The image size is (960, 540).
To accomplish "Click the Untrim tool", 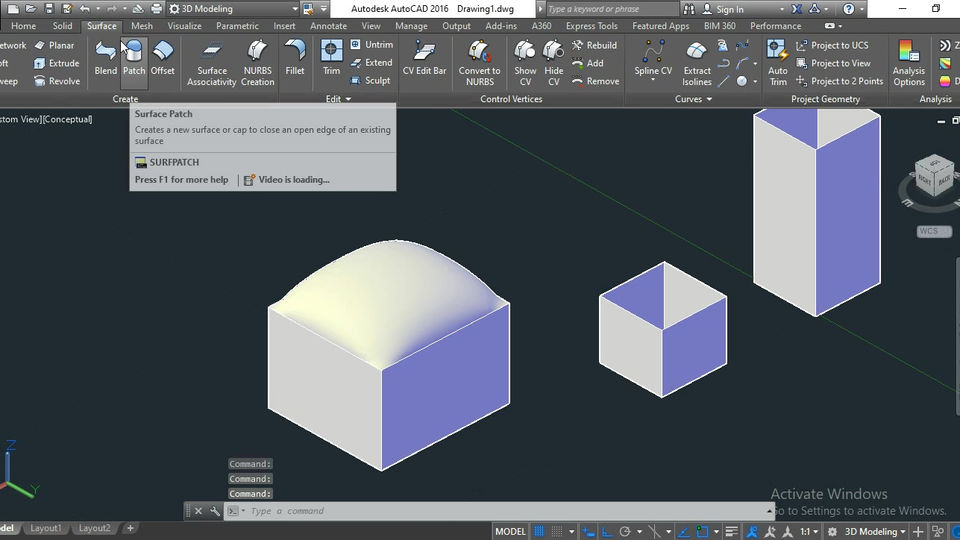I will [372, 45].
